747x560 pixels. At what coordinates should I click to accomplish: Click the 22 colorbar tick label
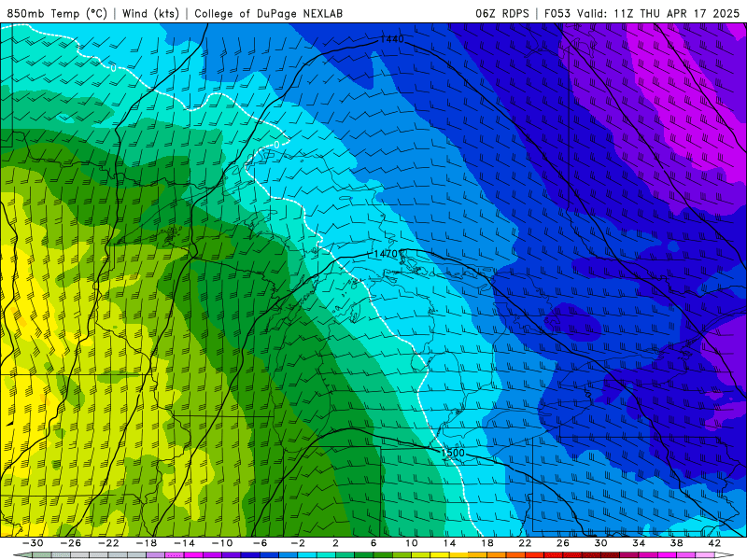click(x=525, y=543)
